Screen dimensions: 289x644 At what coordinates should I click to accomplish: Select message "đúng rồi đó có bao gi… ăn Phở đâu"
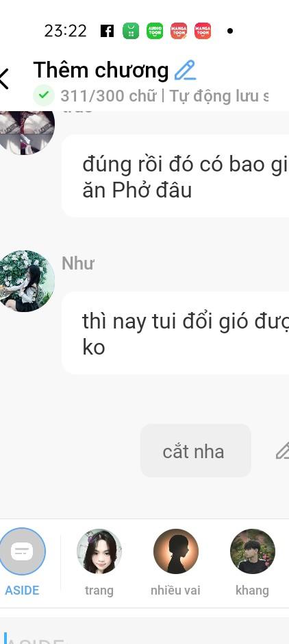click(175, 176)
